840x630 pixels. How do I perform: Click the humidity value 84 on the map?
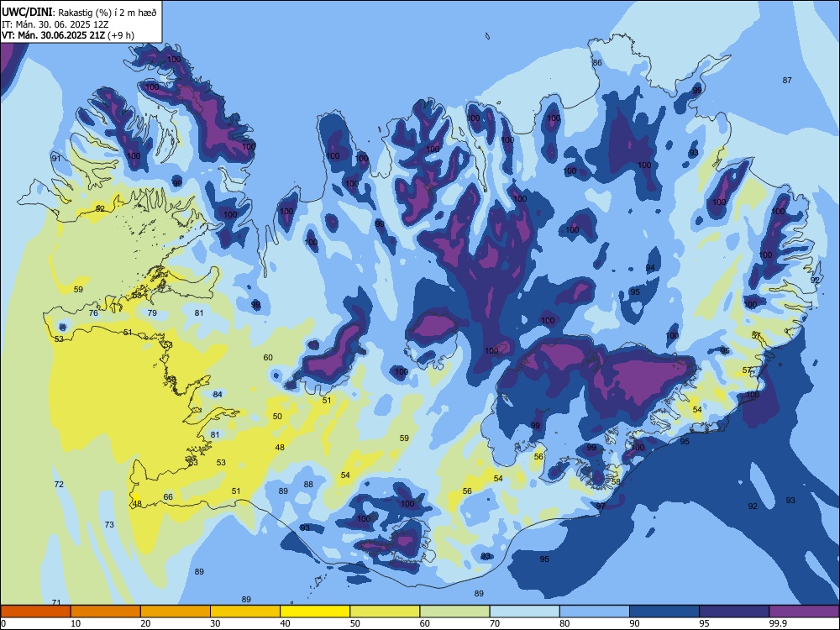point(218,394)
